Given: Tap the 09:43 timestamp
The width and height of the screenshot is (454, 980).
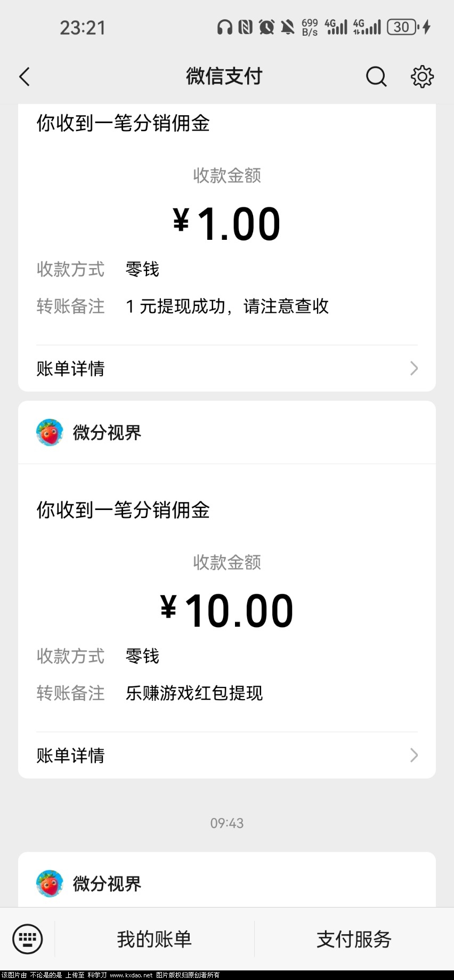Looking at the screenshot, I should pos(227,823).
